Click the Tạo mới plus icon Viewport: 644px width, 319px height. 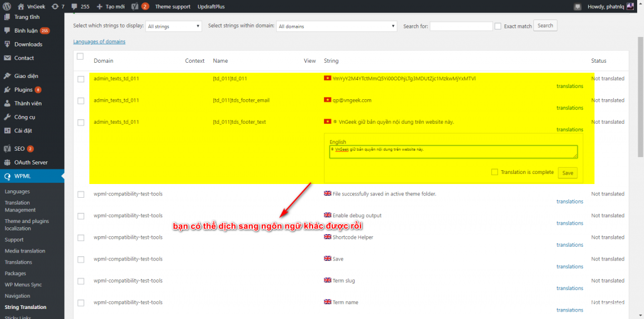click(99, 7)
